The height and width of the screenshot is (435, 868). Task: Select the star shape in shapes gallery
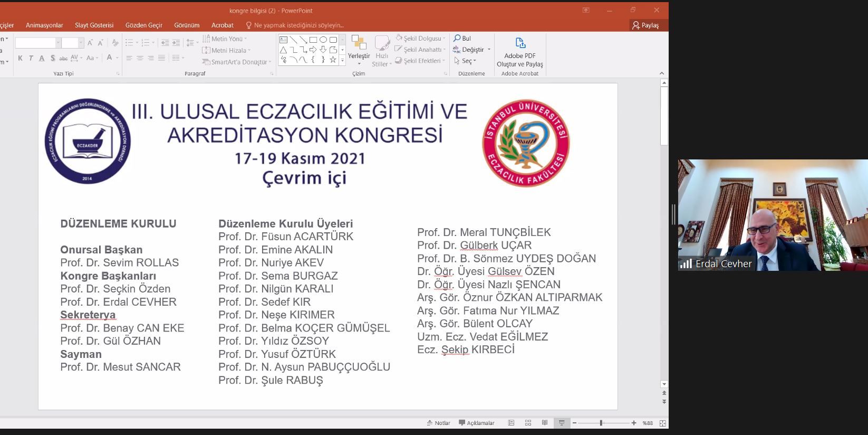pos(333,60)
